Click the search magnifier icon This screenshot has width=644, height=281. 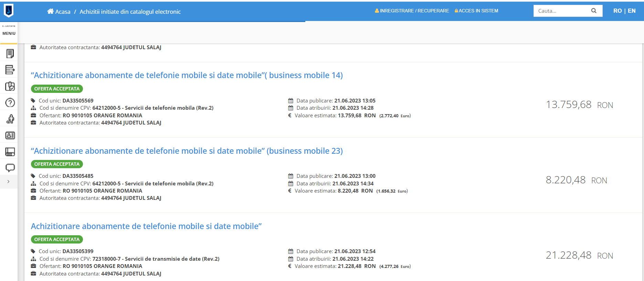(594, 11)
